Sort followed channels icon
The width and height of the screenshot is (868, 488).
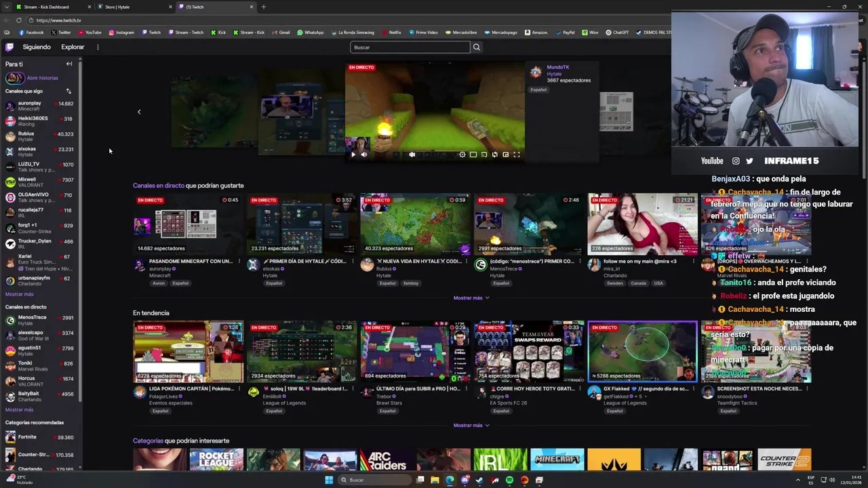(x=68, y=91)
